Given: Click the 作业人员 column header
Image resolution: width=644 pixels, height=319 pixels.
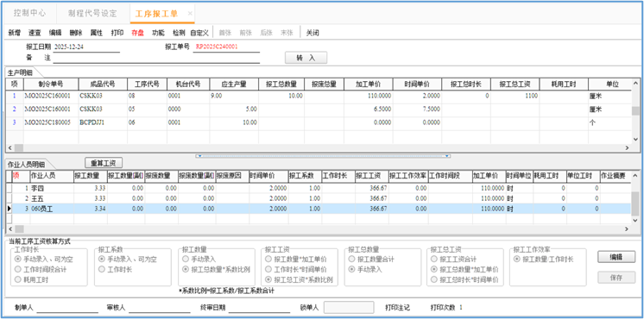Looking at the screenshot, I should pyautogui.click(x=52, y=175).
